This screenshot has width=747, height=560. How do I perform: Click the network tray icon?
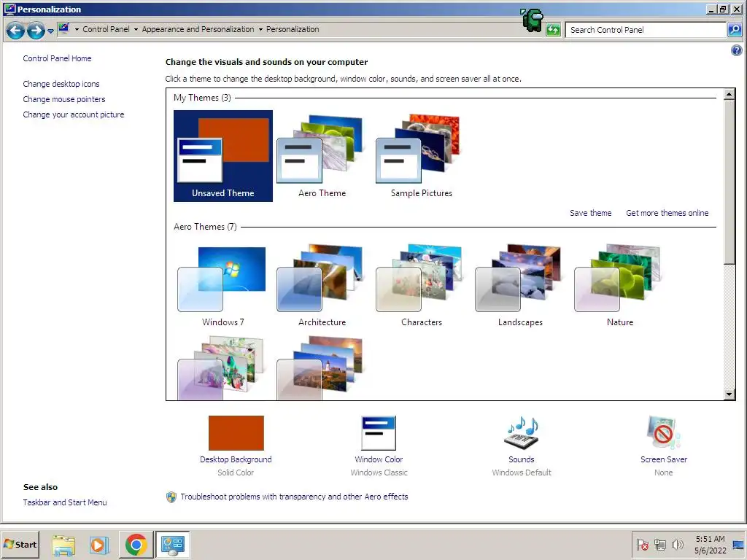[x=659, y=545]
